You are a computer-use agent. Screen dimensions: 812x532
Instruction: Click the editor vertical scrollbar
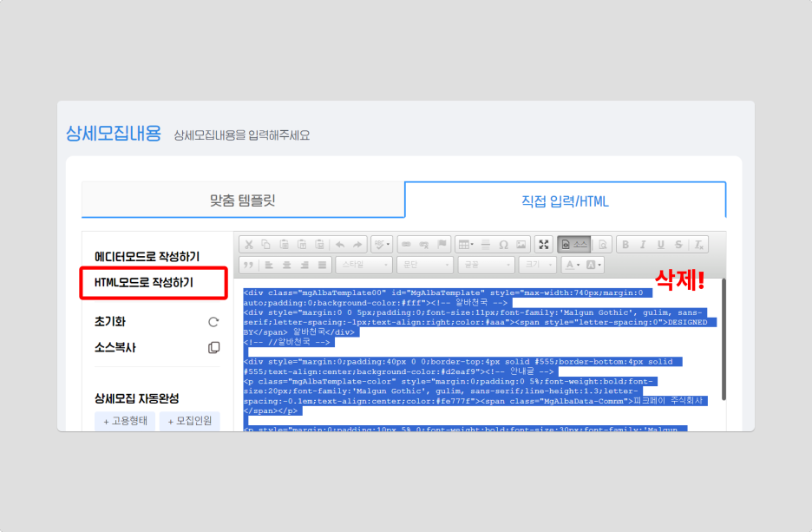click(724, 339)
